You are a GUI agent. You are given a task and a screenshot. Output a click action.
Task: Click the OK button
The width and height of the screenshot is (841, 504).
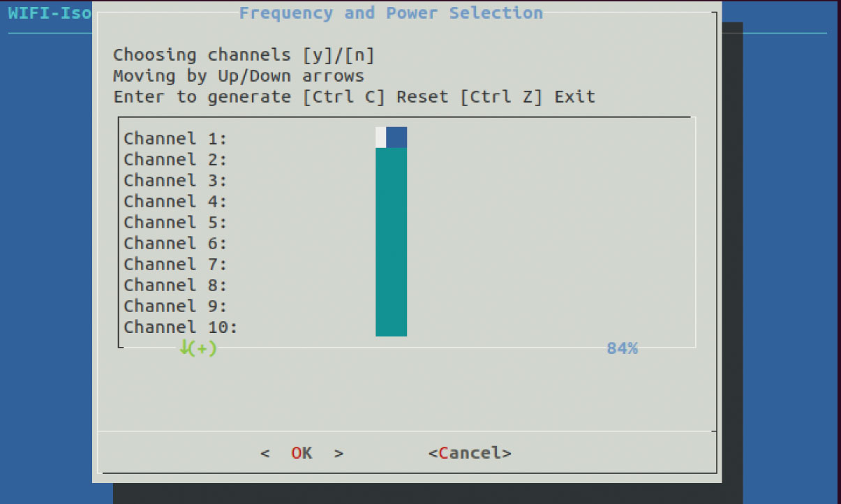302,453
